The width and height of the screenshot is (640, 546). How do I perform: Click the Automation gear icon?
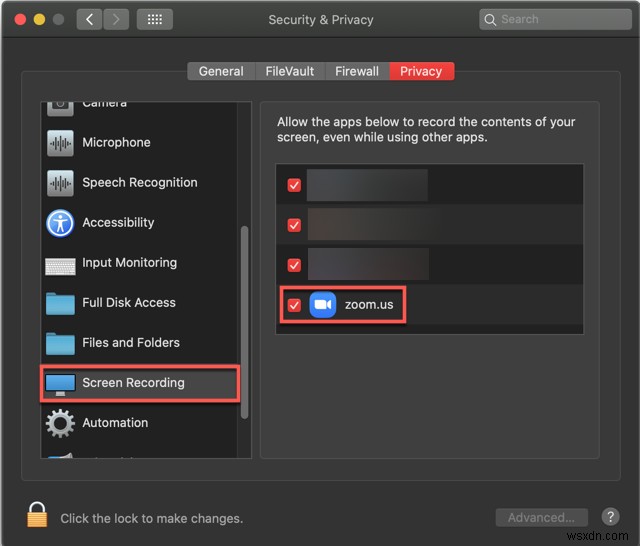[x=60, y=423]
